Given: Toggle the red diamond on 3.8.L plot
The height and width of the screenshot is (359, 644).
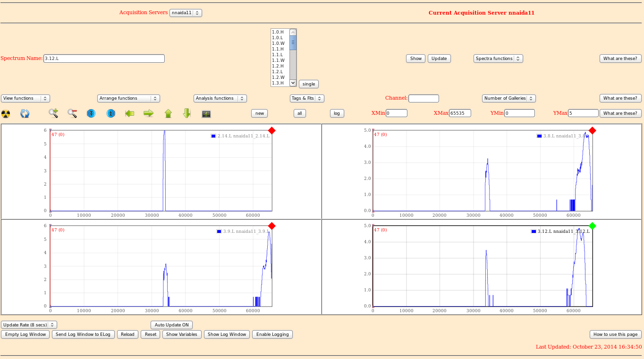Looking at the screenshot, I should click(593, 130).
